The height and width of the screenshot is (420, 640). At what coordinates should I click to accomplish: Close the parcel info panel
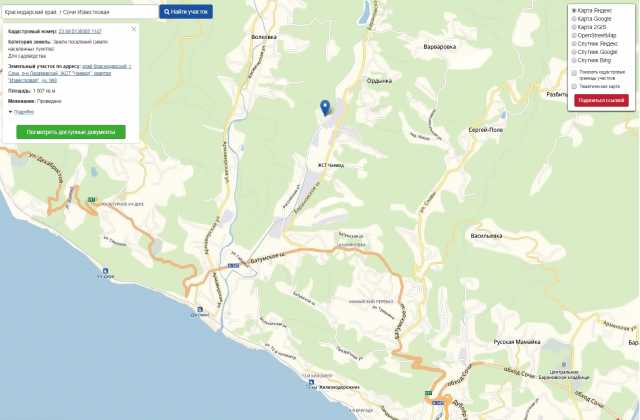pyautogui.click(x=133, y=29)
